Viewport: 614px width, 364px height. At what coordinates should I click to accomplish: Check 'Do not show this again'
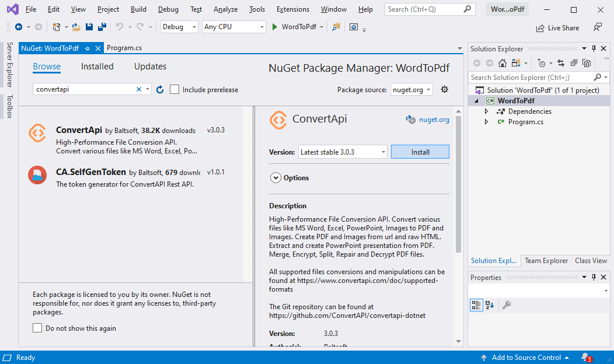point(37,328)
